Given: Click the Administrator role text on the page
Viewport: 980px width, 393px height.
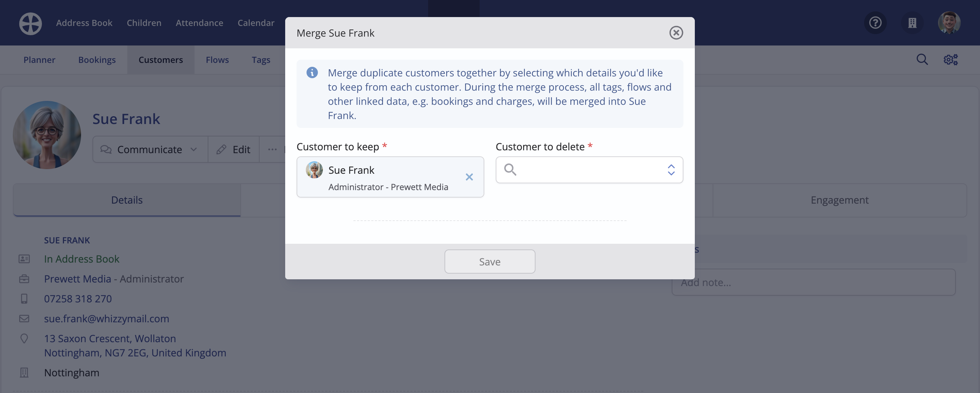Looking at the screenshot, I should coord(151,279).
